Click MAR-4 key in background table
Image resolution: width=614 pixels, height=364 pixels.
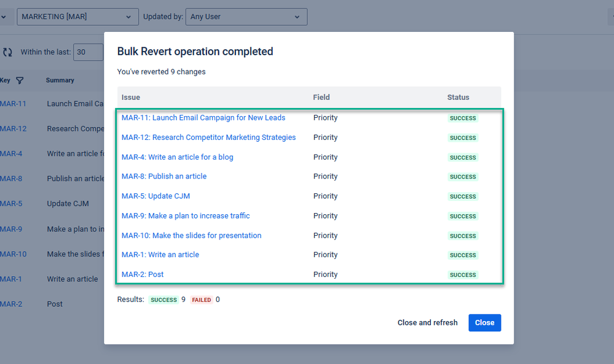(11, 153)
